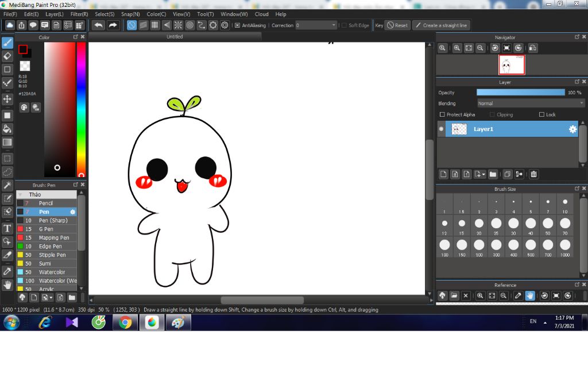The width and height of the screenshot is (588, 380).
Task: Click the cloud icon in the top toolbar
Action: pos(10,25)
